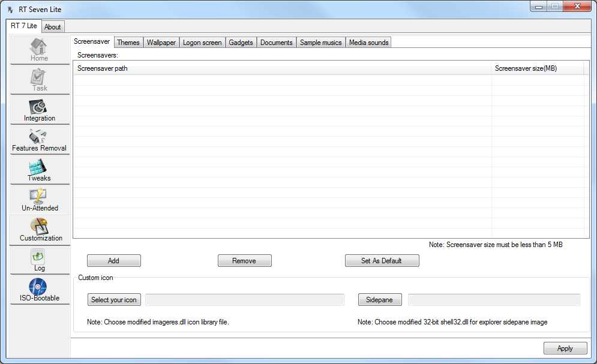Open the Wallpaper tab

(x=161, y=43)
